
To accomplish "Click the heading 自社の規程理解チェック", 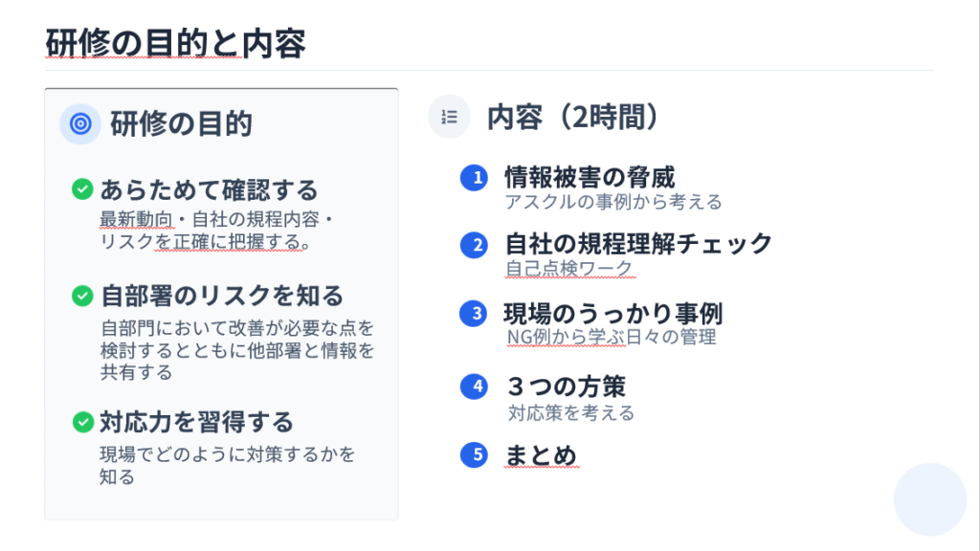I will point(638,244).
